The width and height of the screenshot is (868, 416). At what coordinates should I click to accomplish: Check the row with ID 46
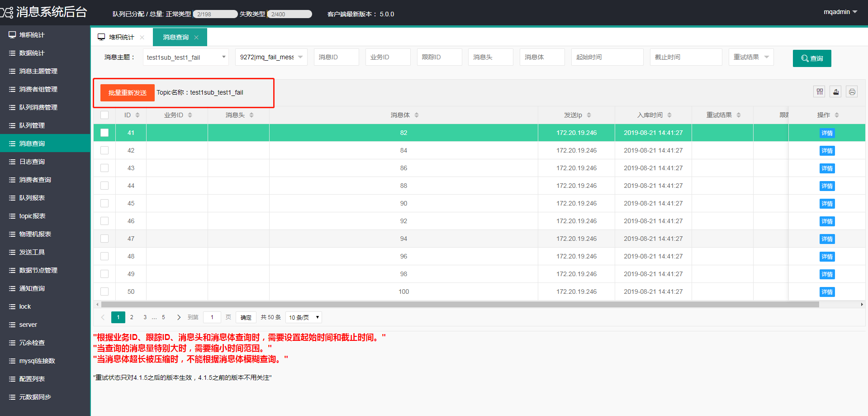click(x=104, y=221)
